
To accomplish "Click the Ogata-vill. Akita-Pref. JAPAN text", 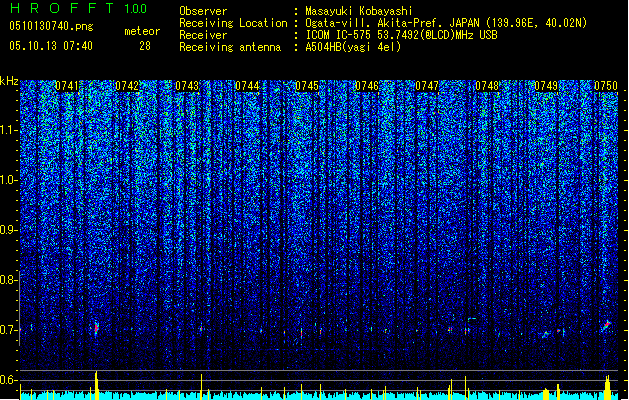I will point(395,23).
